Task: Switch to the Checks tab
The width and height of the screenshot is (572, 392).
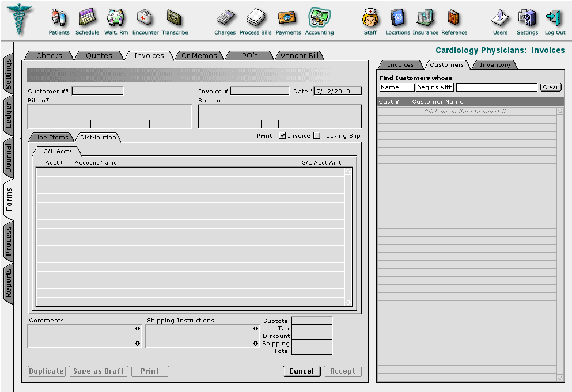Action: click(49, 55)
